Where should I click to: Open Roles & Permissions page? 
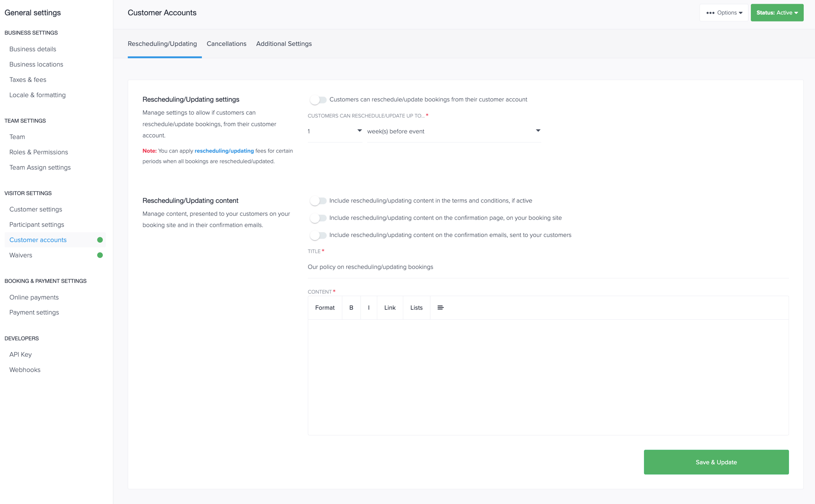(39, 152)
